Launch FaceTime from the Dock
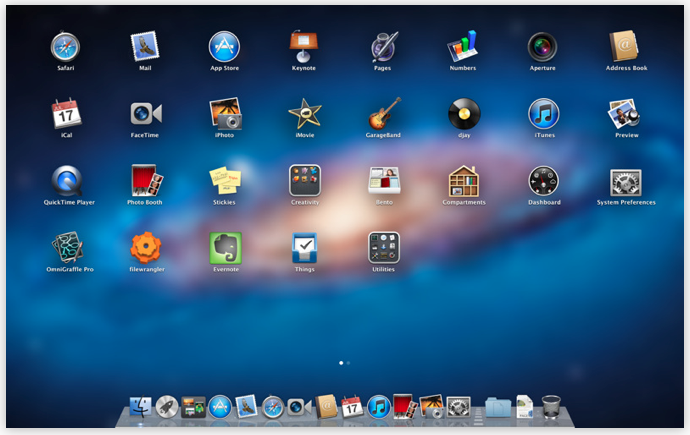The height and width of the screenshot is (435, 690). tap(299, 407)
